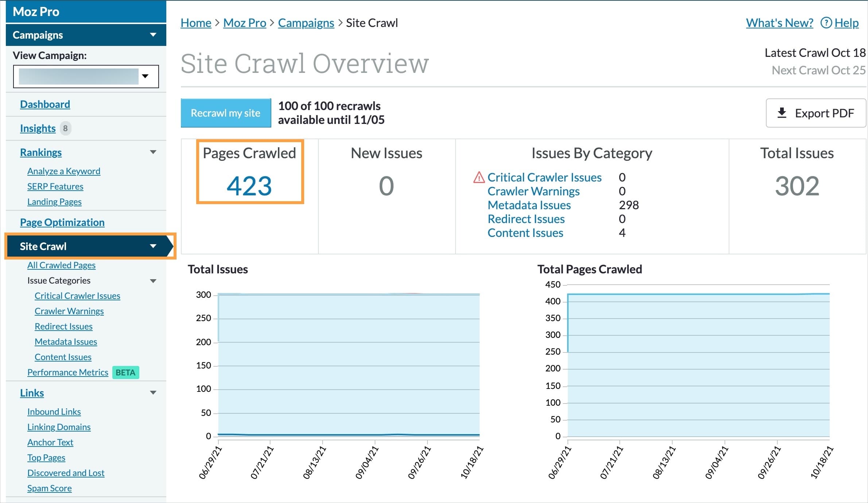The image size is (868, 503).
Task: Open Performance Metrics beta feature
Action: (x=67, y=372)
